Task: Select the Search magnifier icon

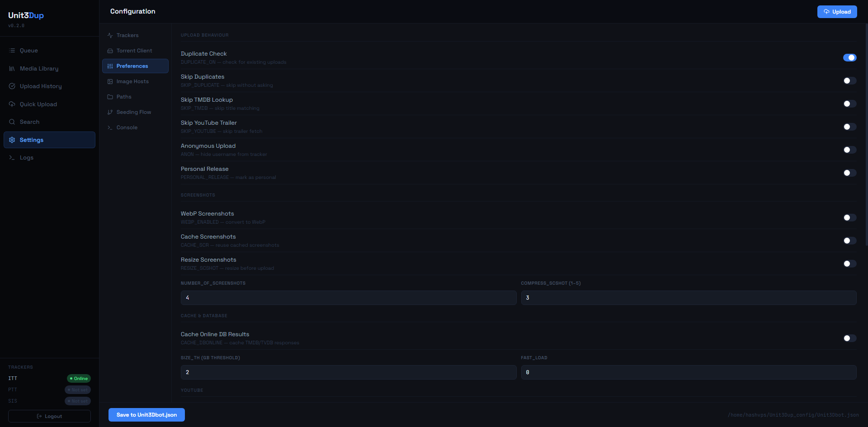Action: coord(12,122)
